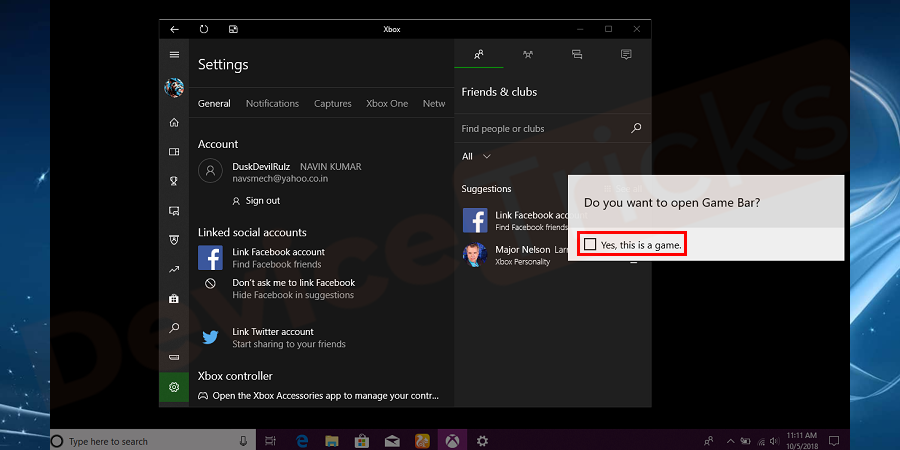The image size is (900, 450).
Task: Open Settings gear icon in taskbar
Action: (483, 441)
